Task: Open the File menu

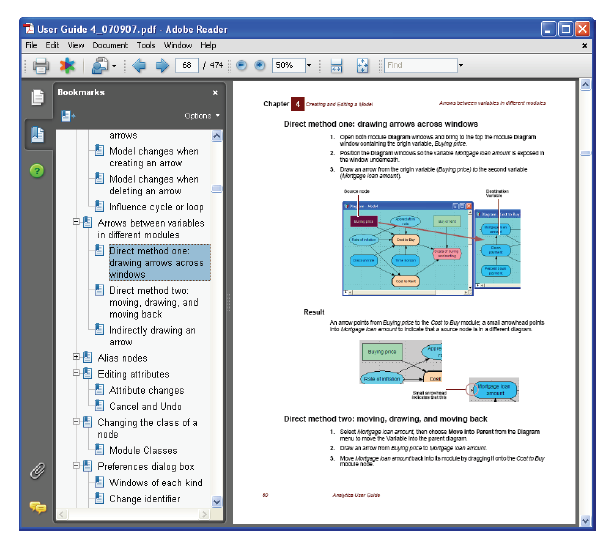Action: click(31, 45)
